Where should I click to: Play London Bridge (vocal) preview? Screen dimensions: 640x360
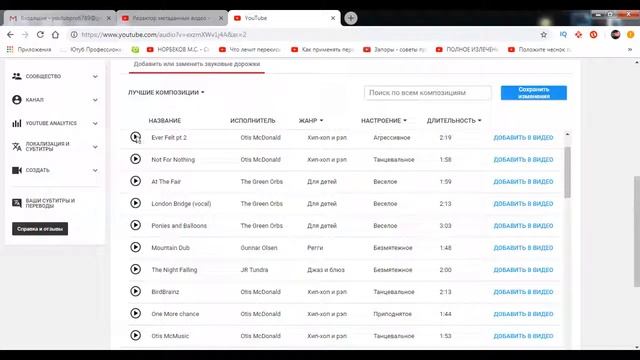coord(135,203)
